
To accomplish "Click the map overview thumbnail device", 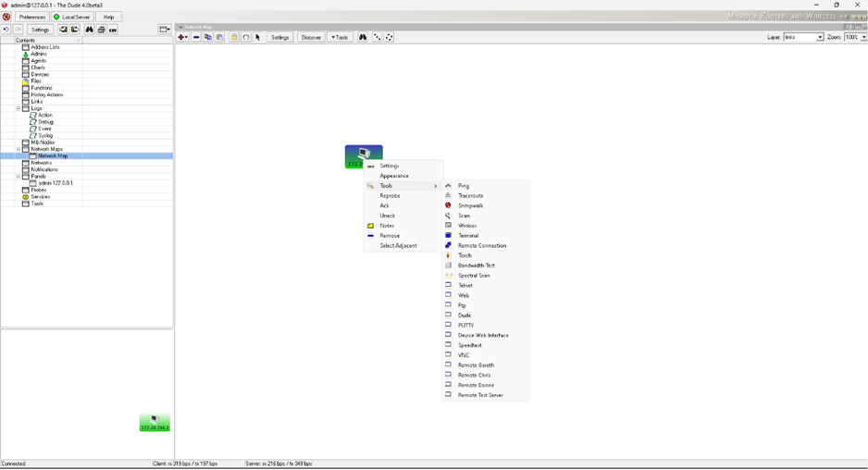I will (x=155, y=423).
